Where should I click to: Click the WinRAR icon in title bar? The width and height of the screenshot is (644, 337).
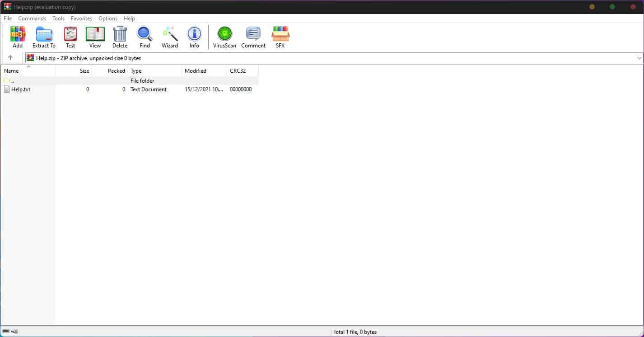[8, 7]
